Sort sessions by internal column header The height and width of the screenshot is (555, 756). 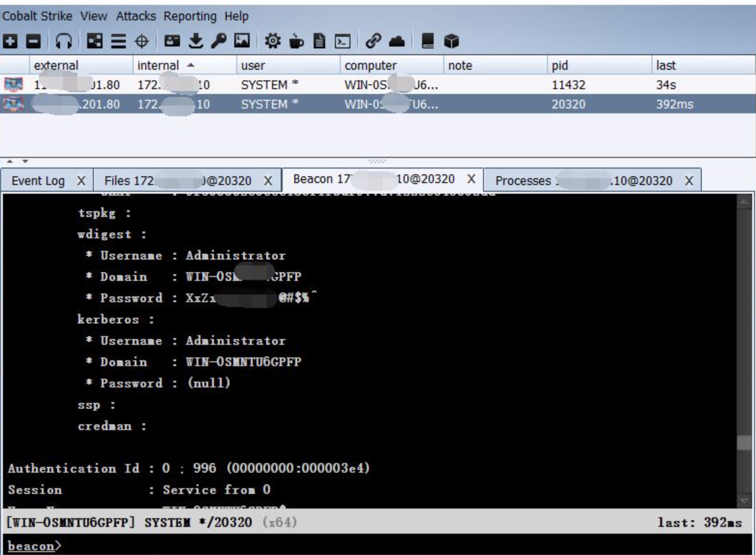click(x=185, y=65)
